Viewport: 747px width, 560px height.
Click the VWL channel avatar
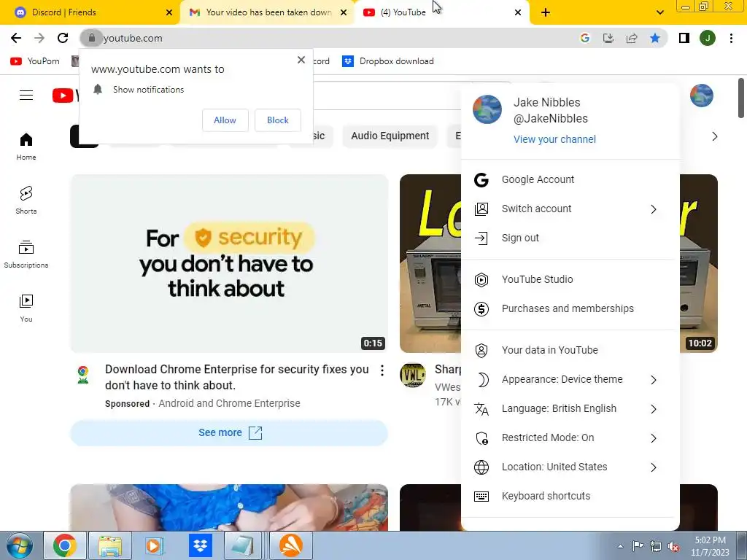(413, 376)
